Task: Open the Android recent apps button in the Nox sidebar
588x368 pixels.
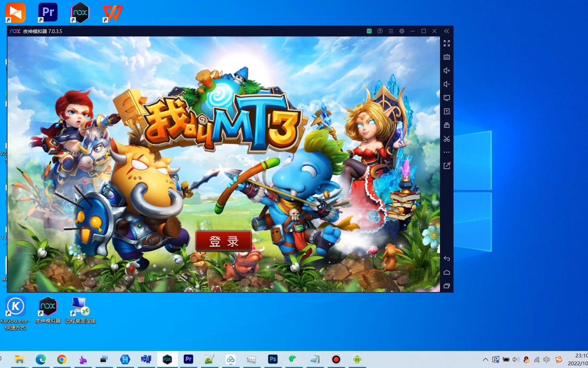Action: pos(447,286)
